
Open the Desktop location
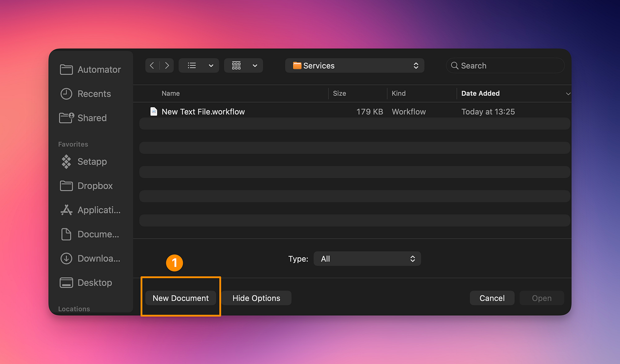95,283
